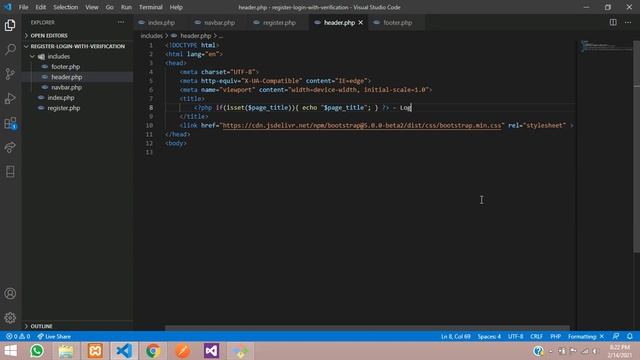Open the Extensions view

pyautogui.click(x=10, y=123)
